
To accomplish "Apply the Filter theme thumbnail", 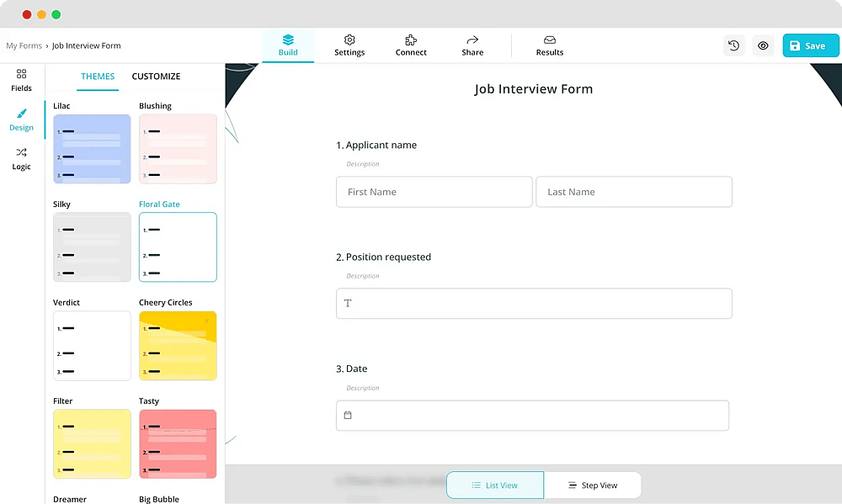I will [x=92, y=444].
